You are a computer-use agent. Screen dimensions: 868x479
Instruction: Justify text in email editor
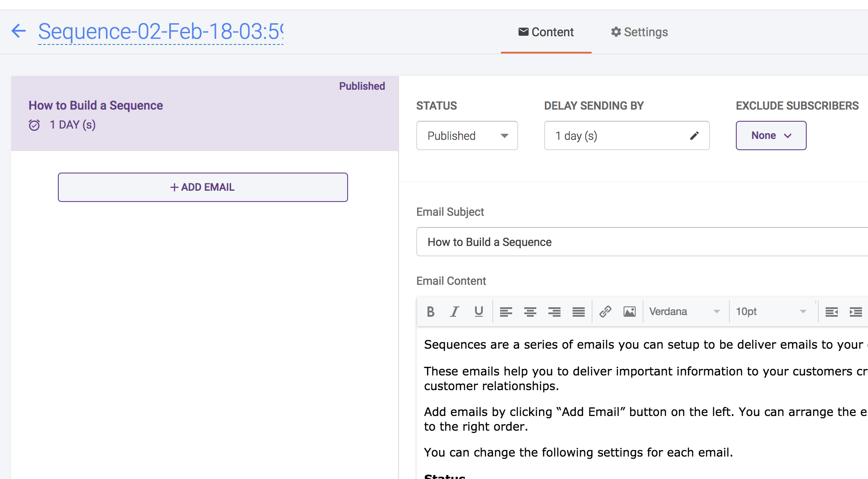tap(578, 312)
